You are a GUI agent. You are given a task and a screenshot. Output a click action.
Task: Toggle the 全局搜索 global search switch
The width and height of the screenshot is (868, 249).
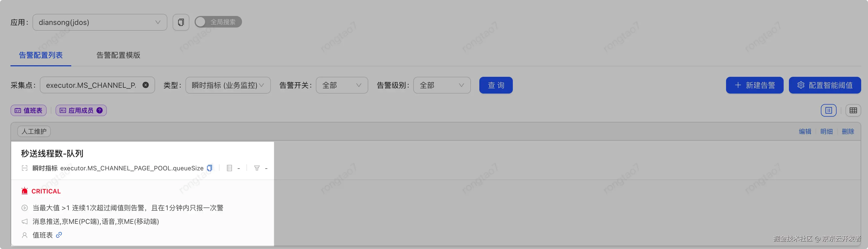point(218,22)
